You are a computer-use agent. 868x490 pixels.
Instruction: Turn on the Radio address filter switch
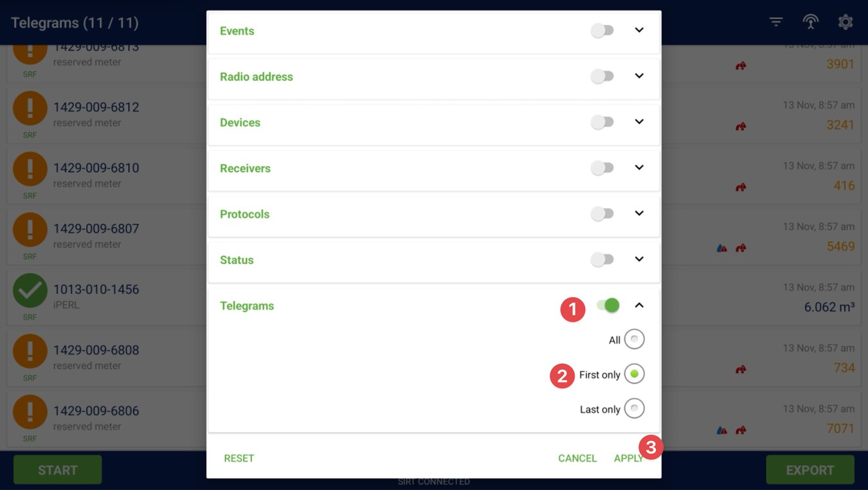click(x=602, y=77)
